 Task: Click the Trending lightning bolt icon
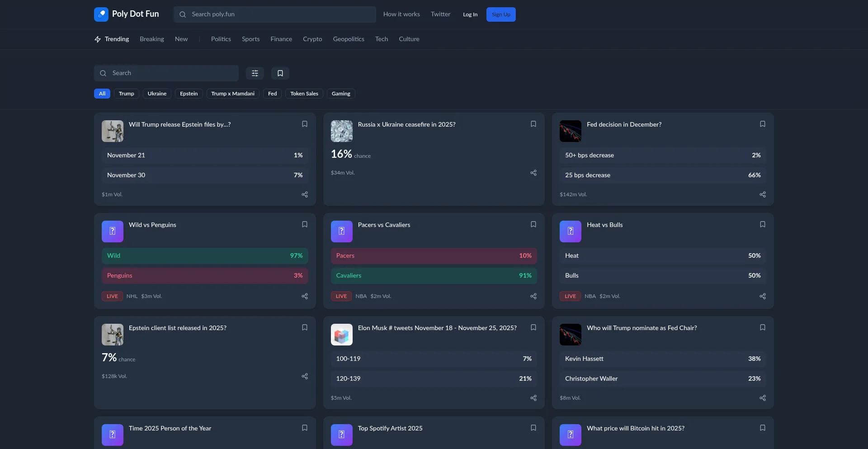click(98, 39)
